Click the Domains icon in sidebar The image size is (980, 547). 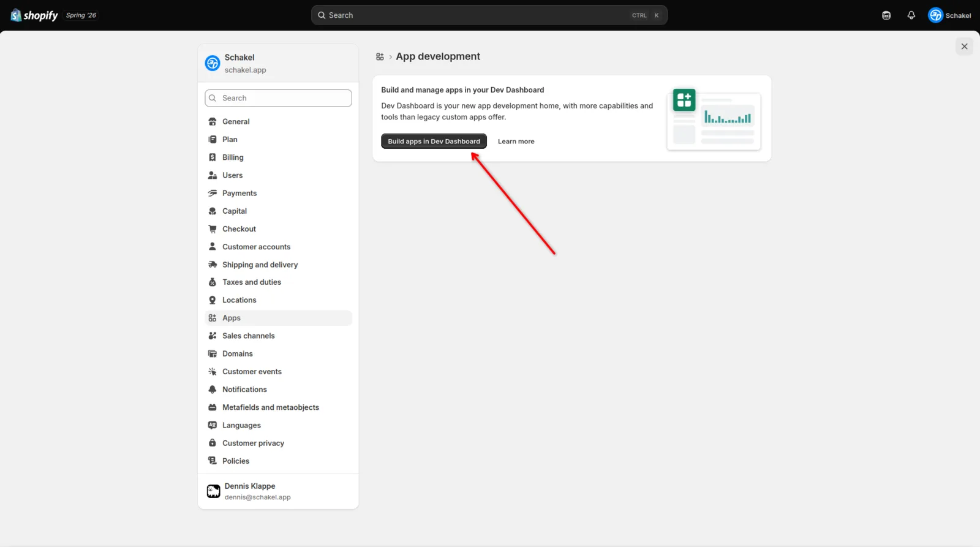point(213,354)
